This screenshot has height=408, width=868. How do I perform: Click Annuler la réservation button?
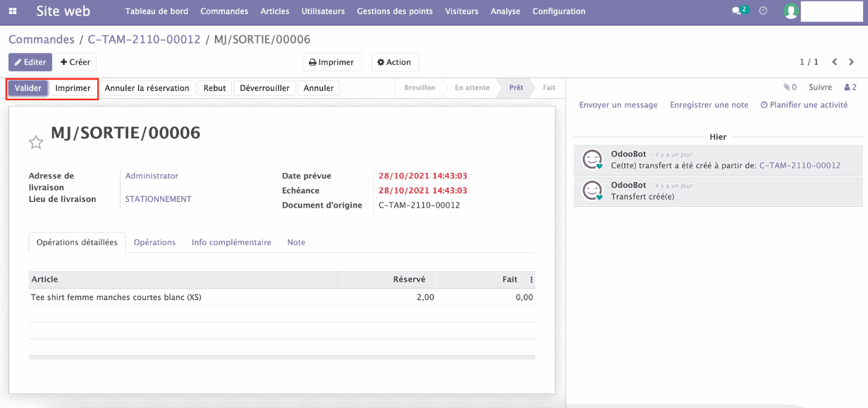tap(147, 88)
